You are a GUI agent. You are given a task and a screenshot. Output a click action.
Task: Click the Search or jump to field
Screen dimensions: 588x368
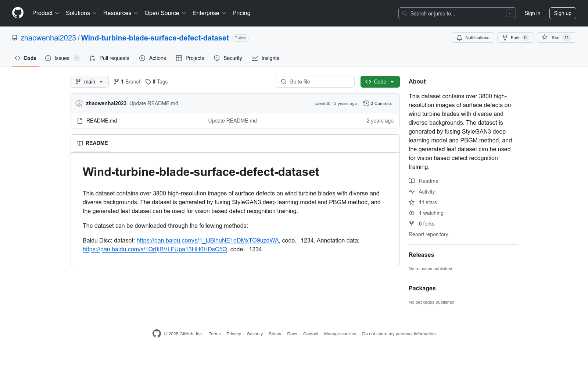457,13
